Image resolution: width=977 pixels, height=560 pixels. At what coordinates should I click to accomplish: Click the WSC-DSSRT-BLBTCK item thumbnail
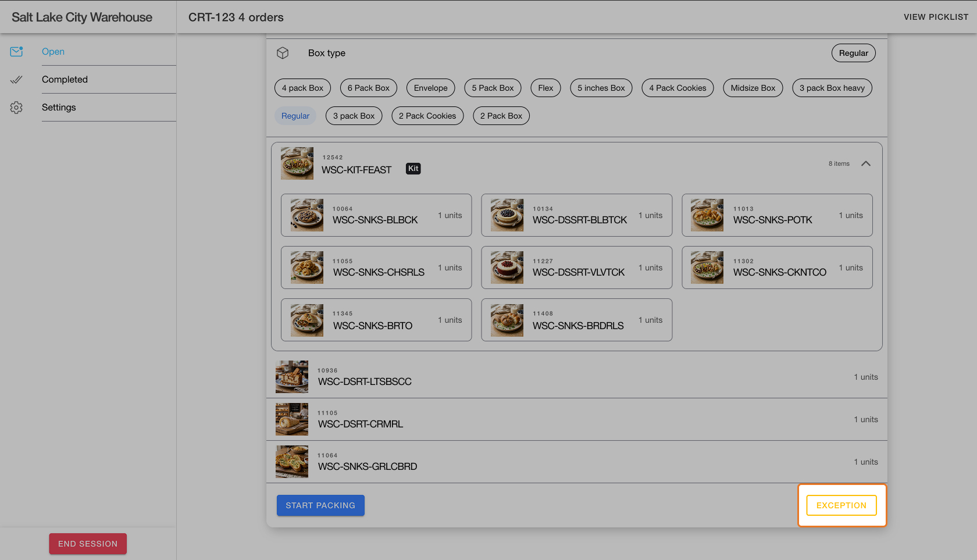pos(507,215)
